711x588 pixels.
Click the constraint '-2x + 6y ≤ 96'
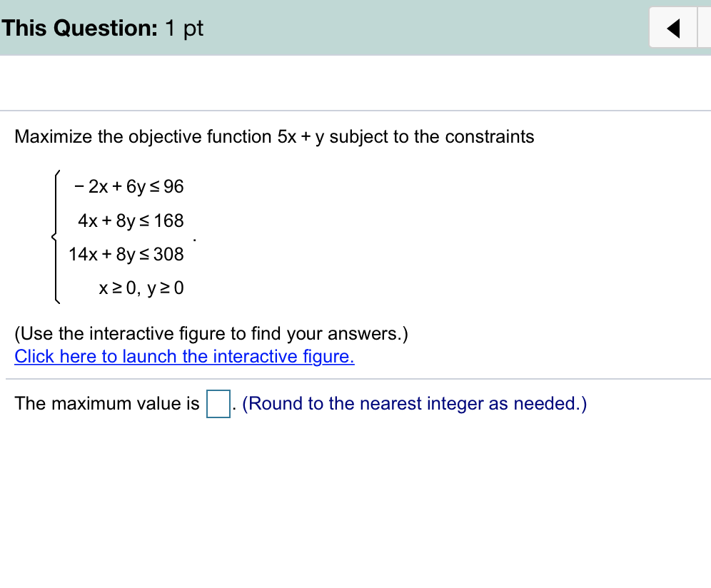pyautogui.click(x=128, y=186)
